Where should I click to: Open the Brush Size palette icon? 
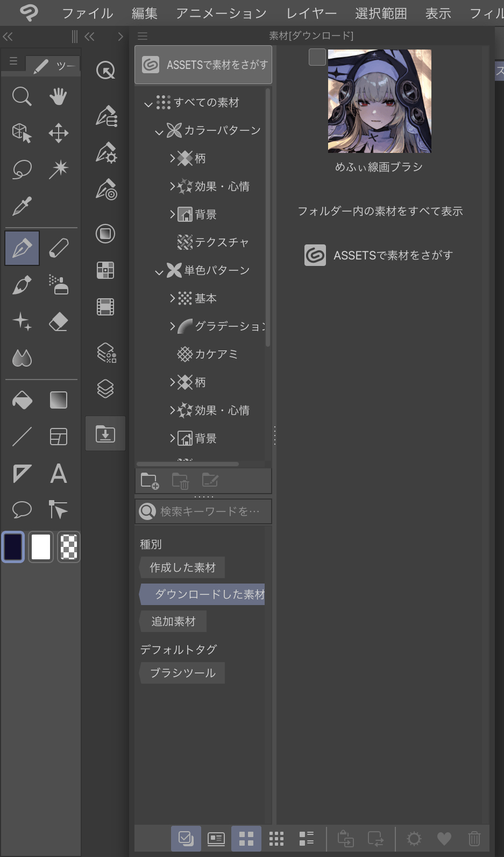tap(105, 189)
